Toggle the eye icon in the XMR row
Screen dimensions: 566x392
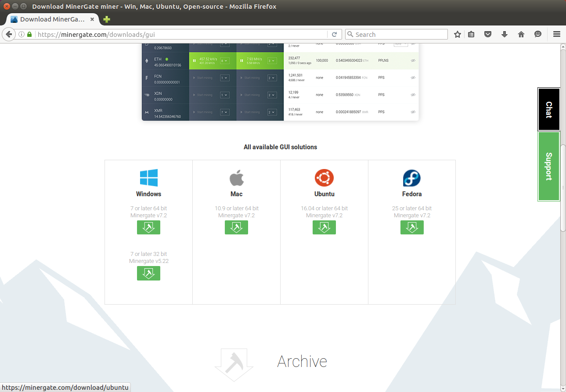(413, 112)
